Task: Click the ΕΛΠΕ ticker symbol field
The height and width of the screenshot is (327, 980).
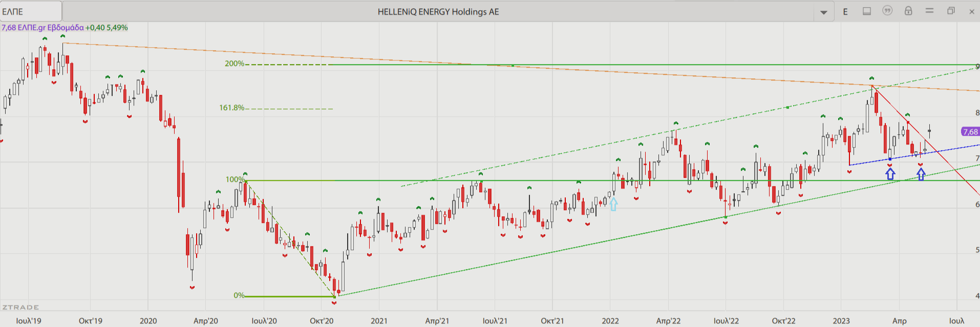Action: 31,11
